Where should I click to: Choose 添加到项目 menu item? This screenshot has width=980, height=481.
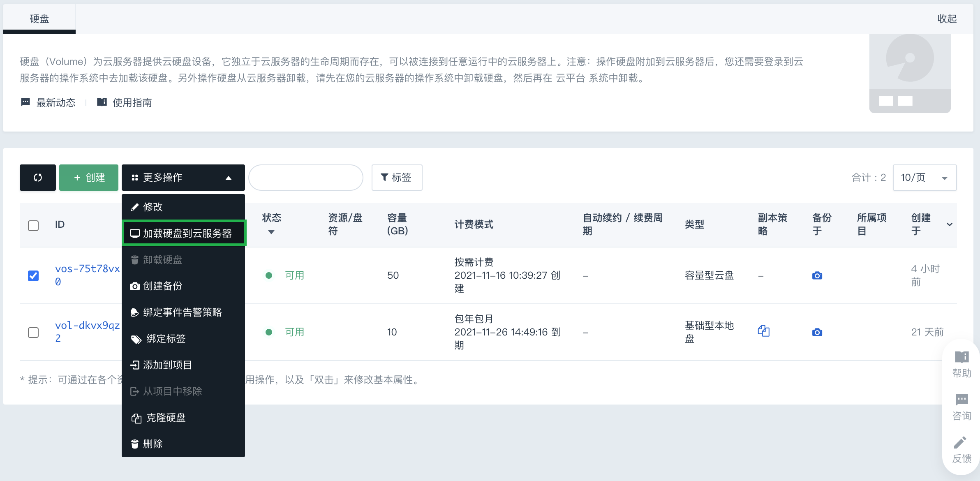[183, 365]
